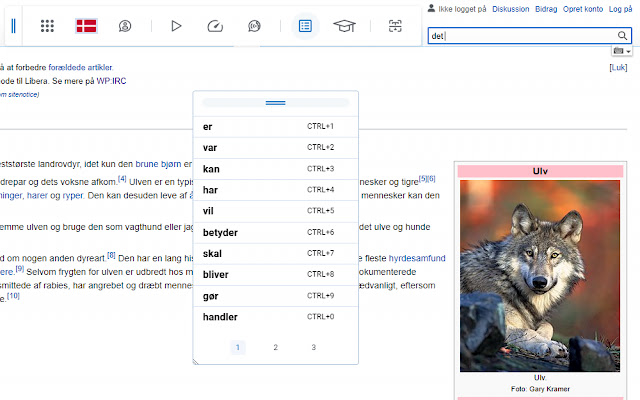Viewport: 640px width, 400px height.
Task: Click the search magnifier icon
Action: 622,36
